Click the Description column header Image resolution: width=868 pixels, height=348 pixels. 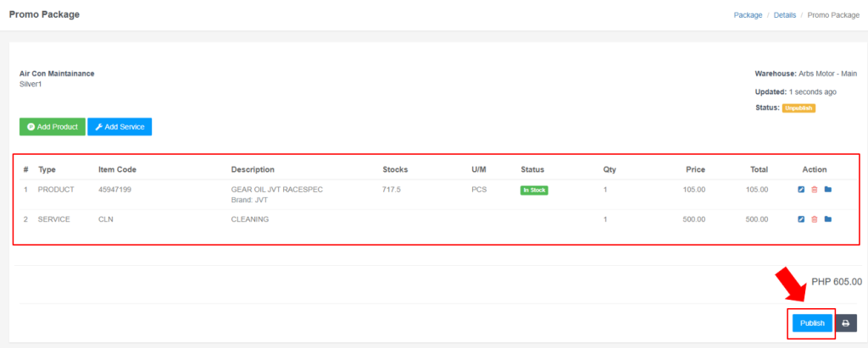pyautogui.click(x=253, y=169)
